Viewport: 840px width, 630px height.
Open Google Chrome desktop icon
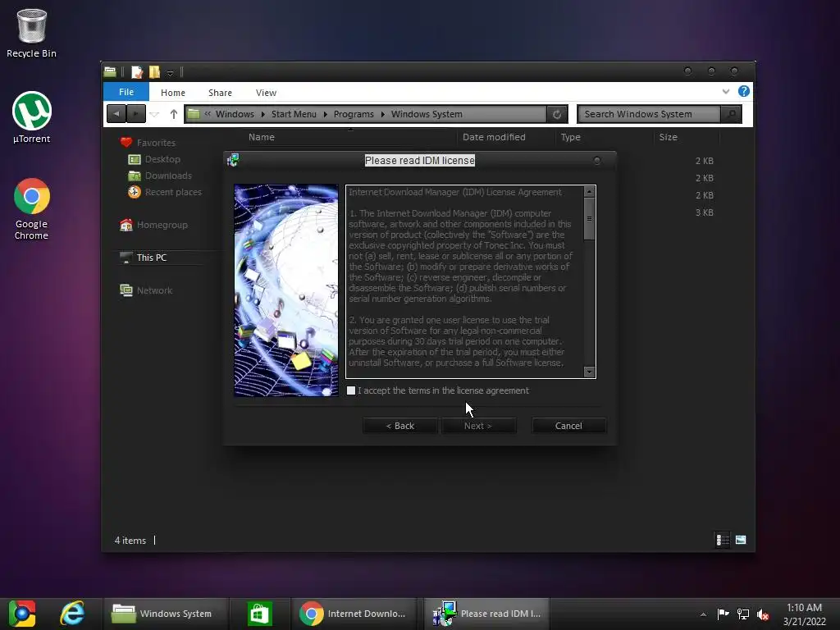click(x=32, y=209)
